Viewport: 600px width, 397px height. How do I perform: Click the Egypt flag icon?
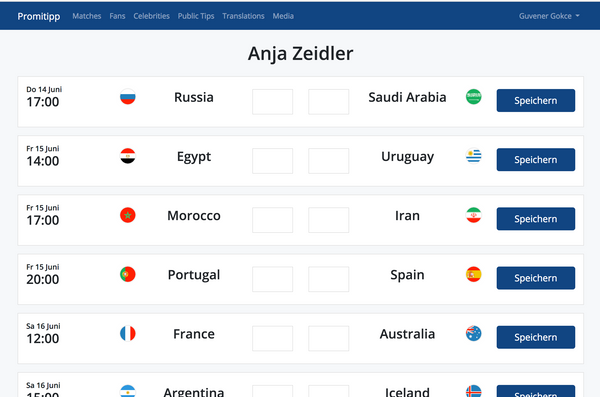[128, 156]
